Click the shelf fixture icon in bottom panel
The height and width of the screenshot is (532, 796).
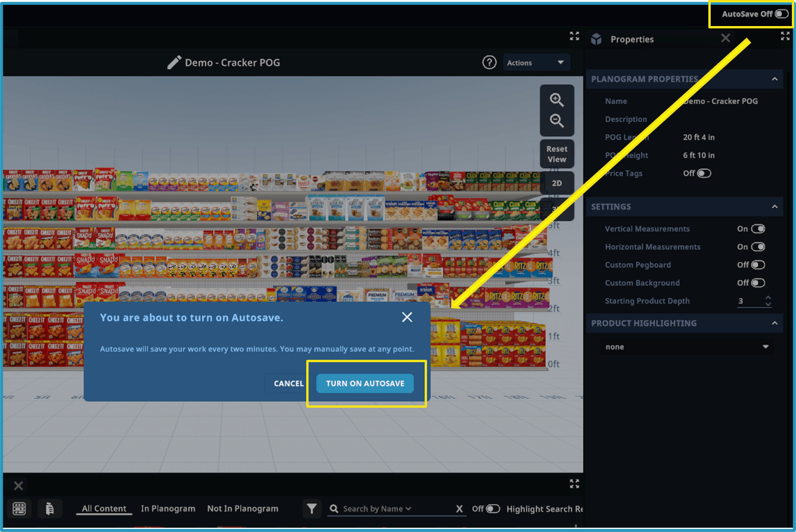click(x=20, y=508)
